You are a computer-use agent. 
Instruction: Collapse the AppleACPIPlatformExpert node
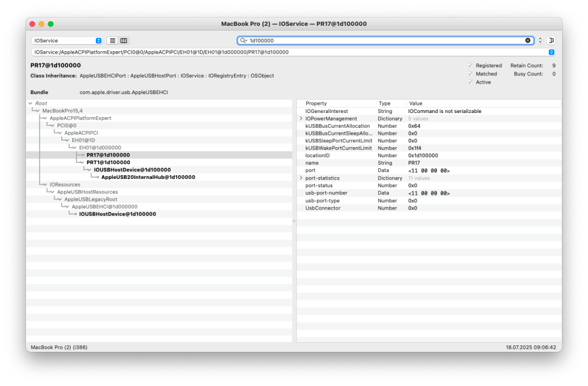(45, 118)
